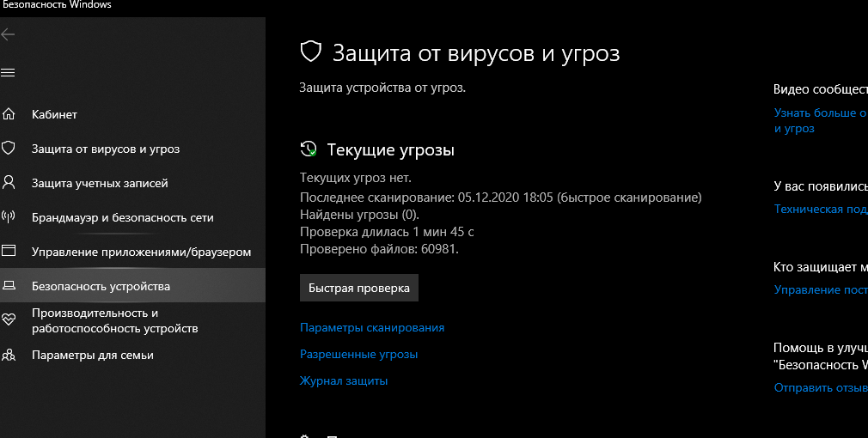The height and width of the screenshot is (438, 868).
Task: Click the Безопасность Windows window title
Action: pyautogui.click(x=57, y=4)
